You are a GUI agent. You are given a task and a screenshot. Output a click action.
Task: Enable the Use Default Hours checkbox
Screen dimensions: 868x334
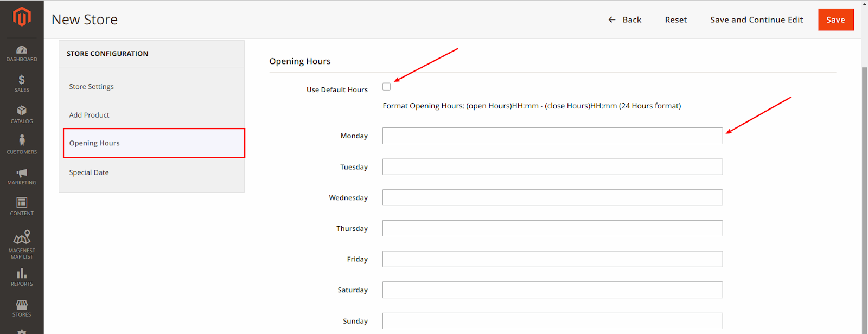pyautogui.click(x=386, y=87)
